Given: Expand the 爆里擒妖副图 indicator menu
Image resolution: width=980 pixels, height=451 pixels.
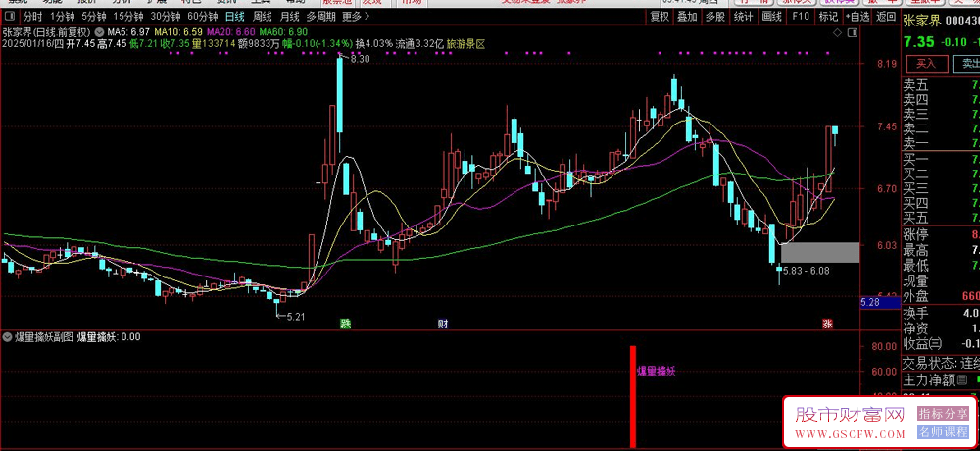Looking at the screenshot, I should coord(7,337).
